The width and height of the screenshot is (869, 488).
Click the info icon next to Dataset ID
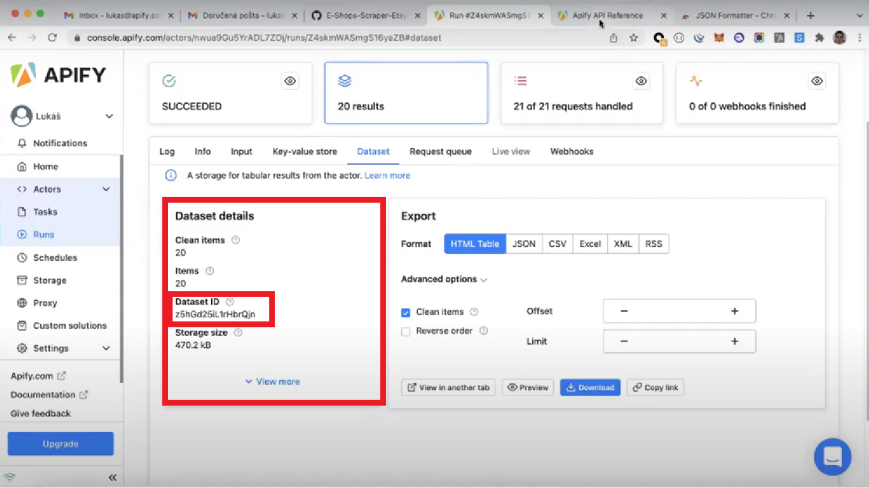point(230,302)
